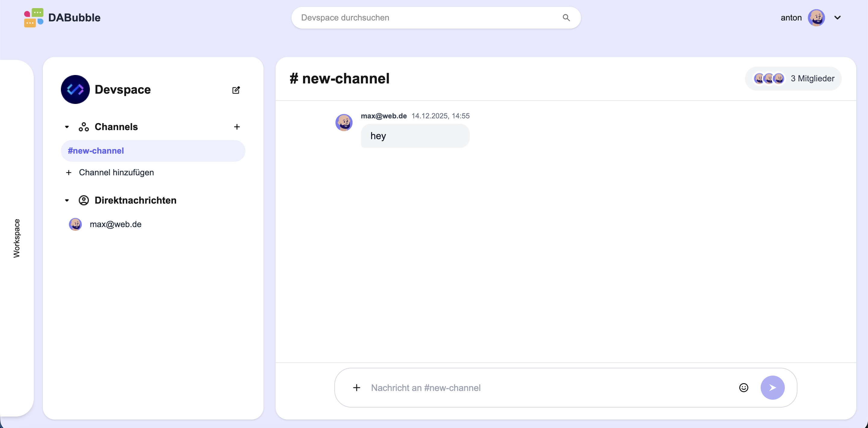The width and height of the screenshot is (868, 428).
Task: Click the plus icon beside Channels heading
Action: pos(237,127)
